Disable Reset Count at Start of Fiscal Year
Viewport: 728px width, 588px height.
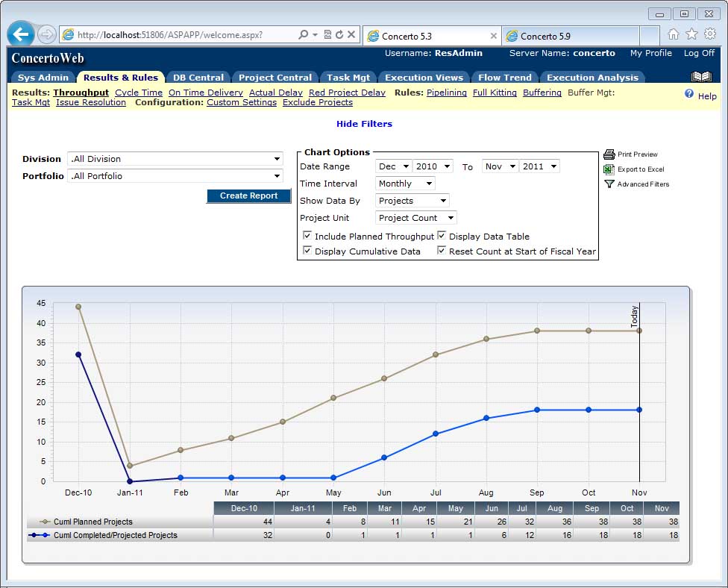point(442,251)
